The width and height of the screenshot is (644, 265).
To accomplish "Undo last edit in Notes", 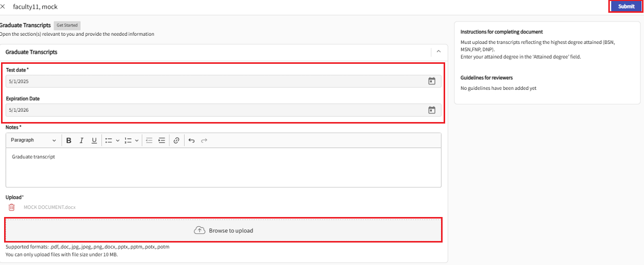I will click(192, 140).
